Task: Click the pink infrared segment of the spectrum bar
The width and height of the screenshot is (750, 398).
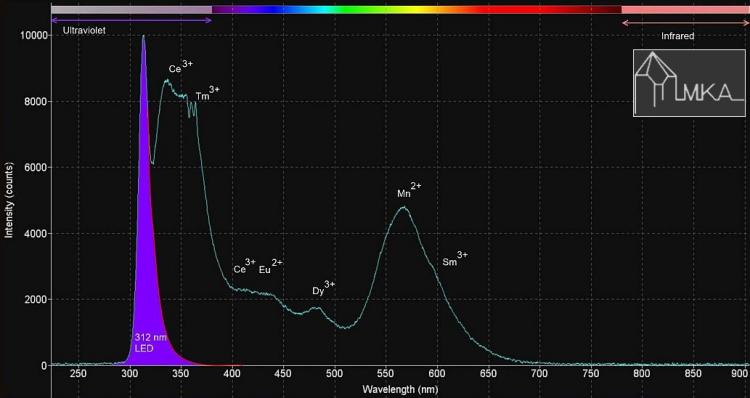Action: pyautogui.click(x=685, y=10)
